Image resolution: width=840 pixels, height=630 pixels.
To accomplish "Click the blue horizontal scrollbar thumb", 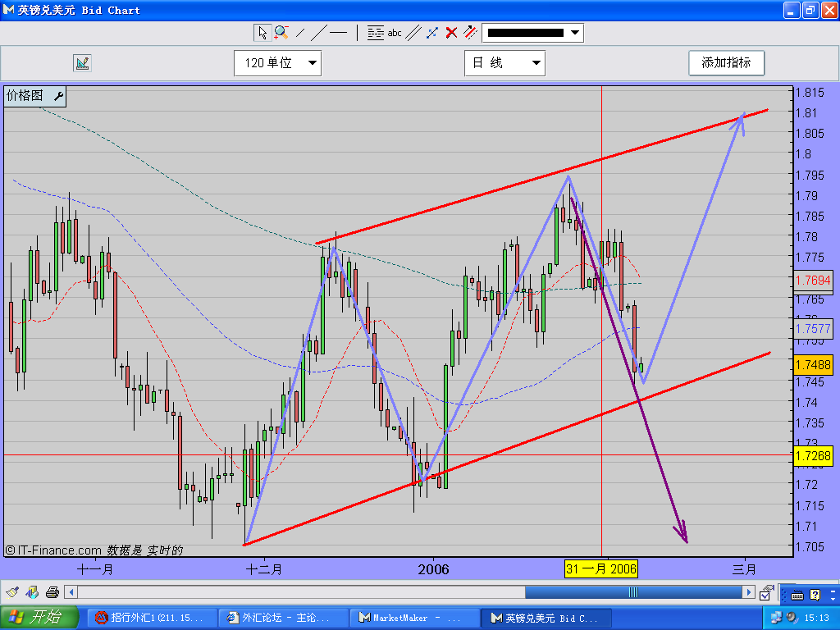I will click(633, 592).
